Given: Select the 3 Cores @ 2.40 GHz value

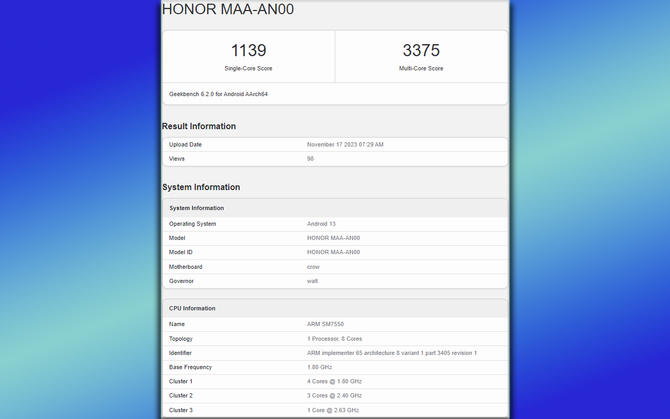Looking at the screenshot, I should click(x=334, y=396).
